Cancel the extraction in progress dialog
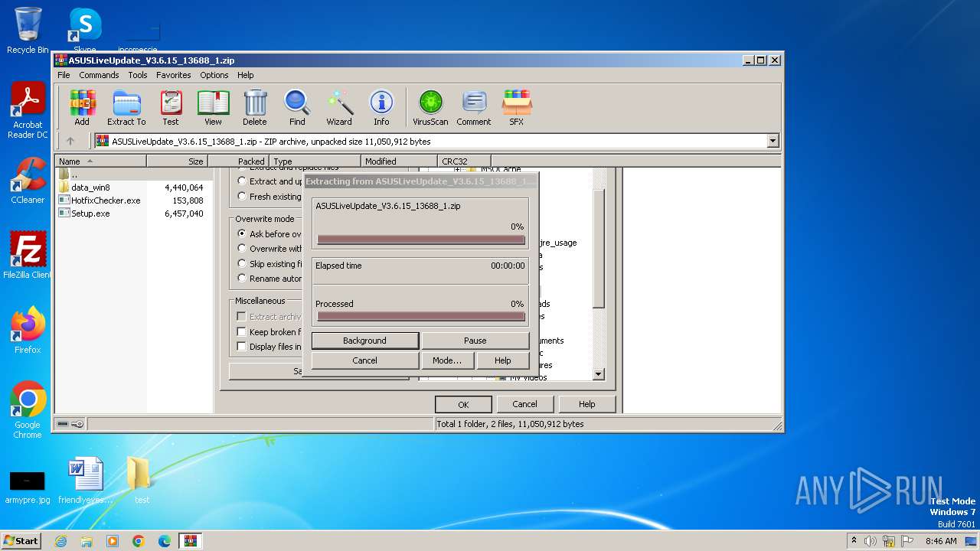The width and height of the screenshot is (980, 551). click(365, 360)
